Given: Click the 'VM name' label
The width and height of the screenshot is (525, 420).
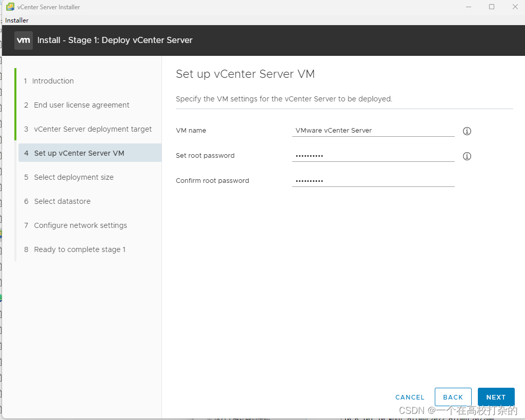Looking at the screenshot, I should coord(191,131).
